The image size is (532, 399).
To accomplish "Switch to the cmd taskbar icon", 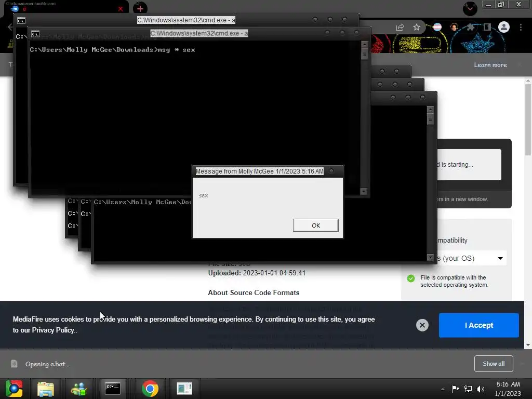I will point(112,389).
